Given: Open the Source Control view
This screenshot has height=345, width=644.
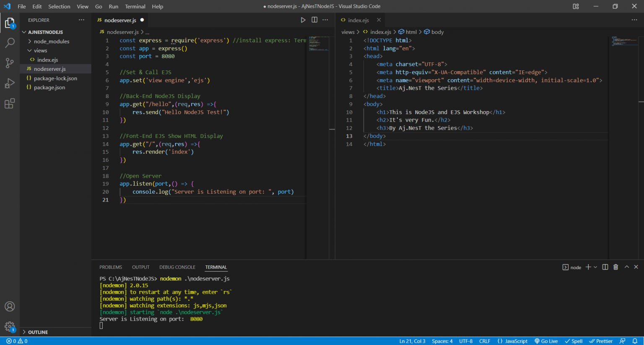Looking at the screenshot, I should pos(10,63).
